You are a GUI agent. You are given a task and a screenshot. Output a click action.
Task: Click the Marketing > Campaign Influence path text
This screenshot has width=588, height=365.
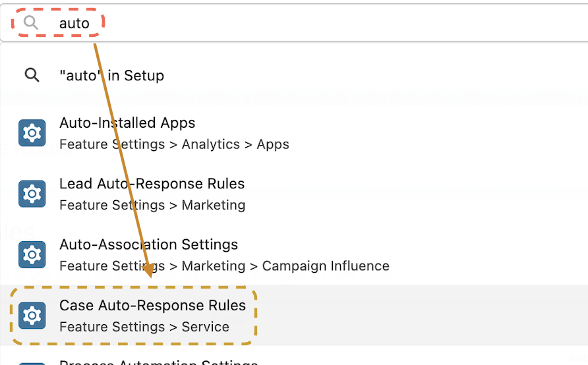(x=285, y=266)
